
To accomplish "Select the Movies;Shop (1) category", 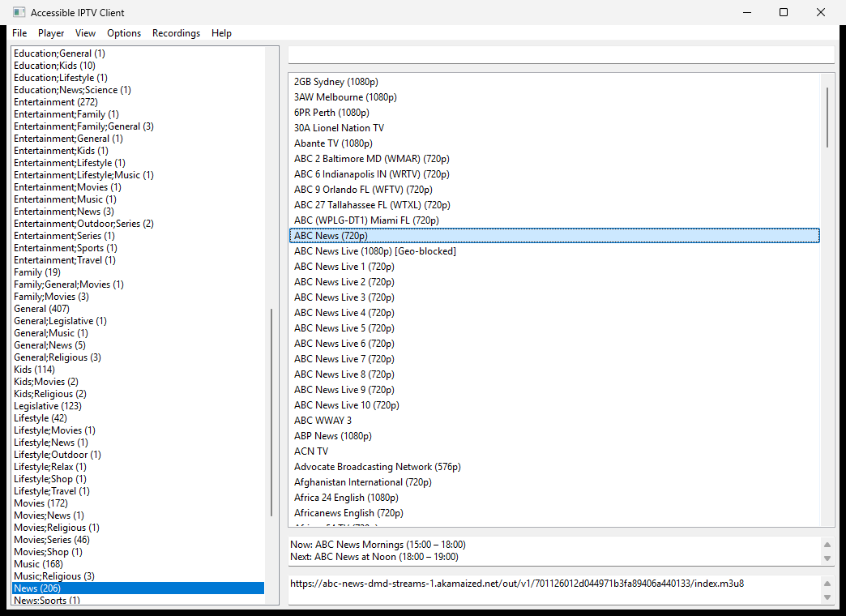I will click(x=138, y=552).
